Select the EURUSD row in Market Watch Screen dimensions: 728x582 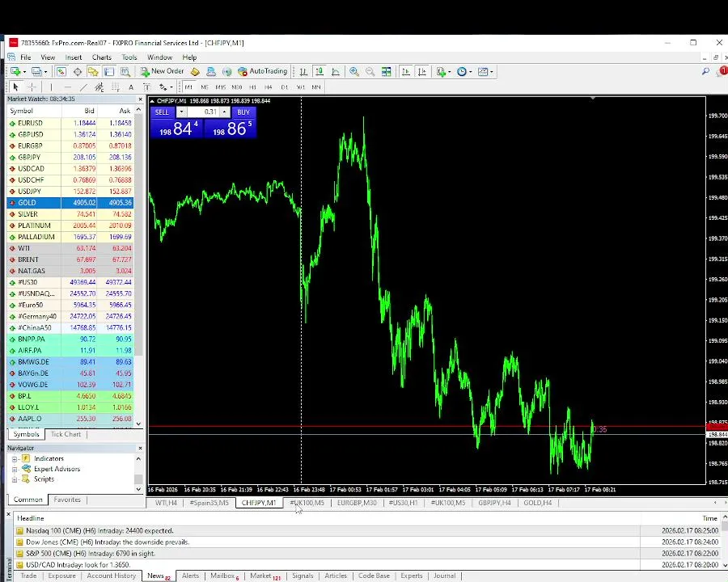point(70,124)
